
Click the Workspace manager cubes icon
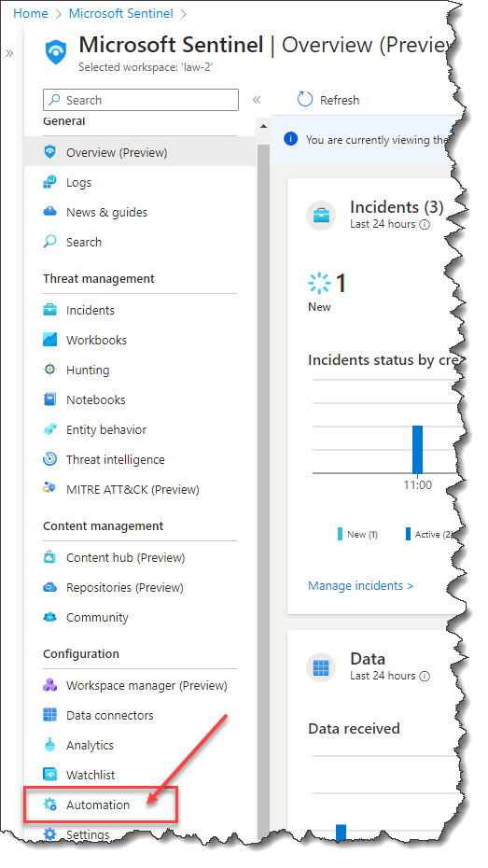(x=49, y=685)
